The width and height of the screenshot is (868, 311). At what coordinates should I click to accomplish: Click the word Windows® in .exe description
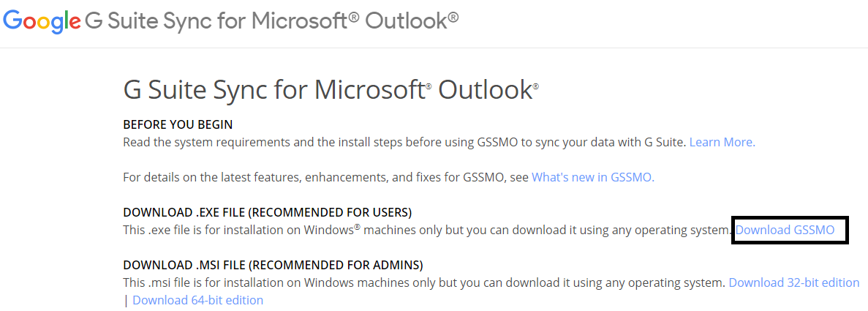(332, 230)
